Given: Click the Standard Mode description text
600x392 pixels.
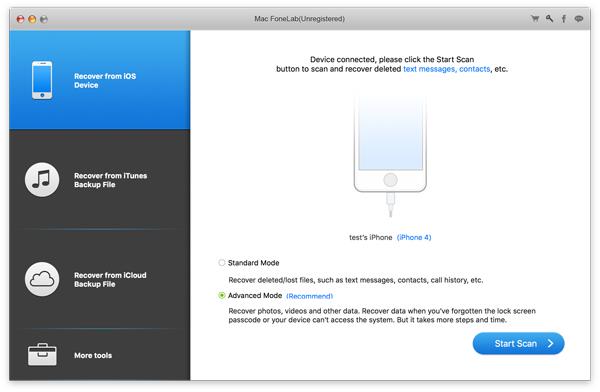Looking at the screenshot, I should pos(355,280).
